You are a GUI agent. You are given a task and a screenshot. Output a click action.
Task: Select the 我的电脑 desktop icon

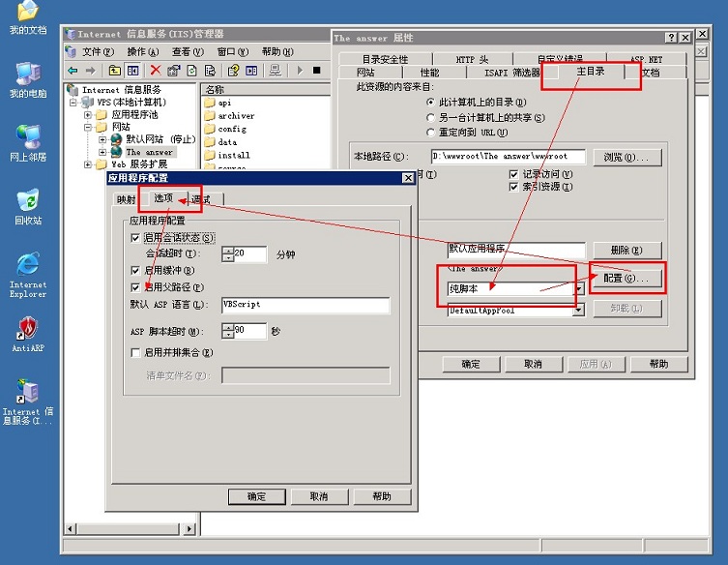click(x=28, y=80)
